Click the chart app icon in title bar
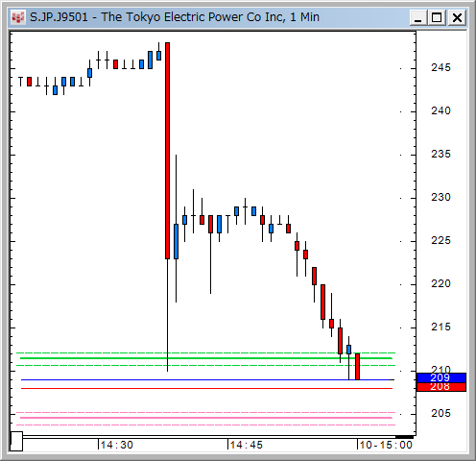Image resolution: width=476 pixels, height=461 pixels. pos(18,17)
